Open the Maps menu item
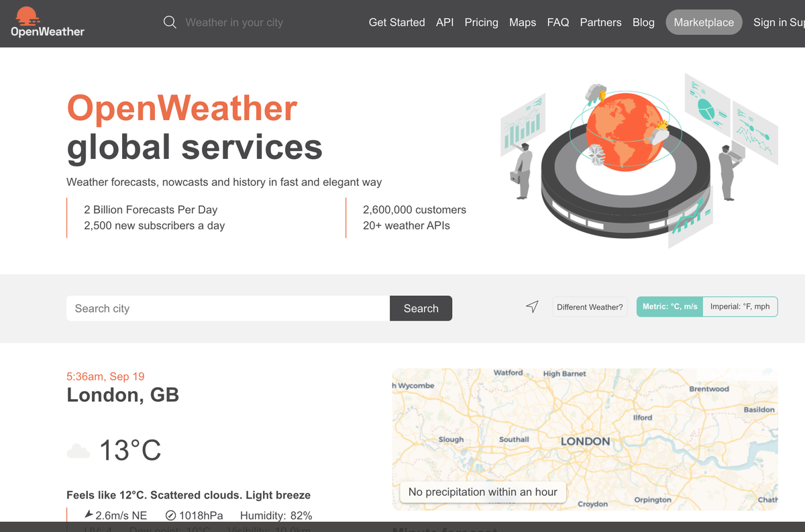The width and height of the screenshot is (805, 532). click(x=523, y=22)
